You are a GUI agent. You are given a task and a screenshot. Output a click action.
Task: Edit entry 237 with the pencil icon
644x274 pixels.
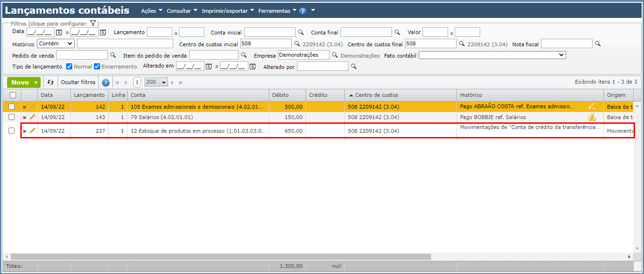coord(32,130)
